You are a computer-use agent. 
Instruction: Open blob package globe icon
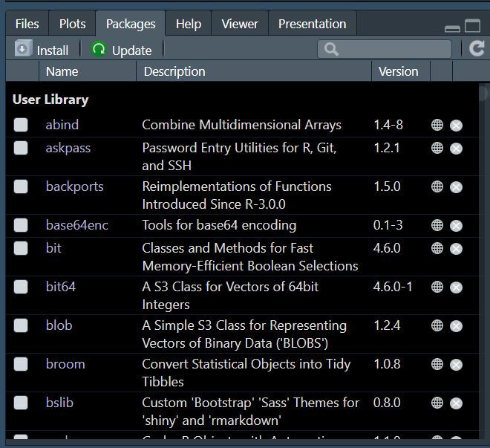[x=437, y=325]
